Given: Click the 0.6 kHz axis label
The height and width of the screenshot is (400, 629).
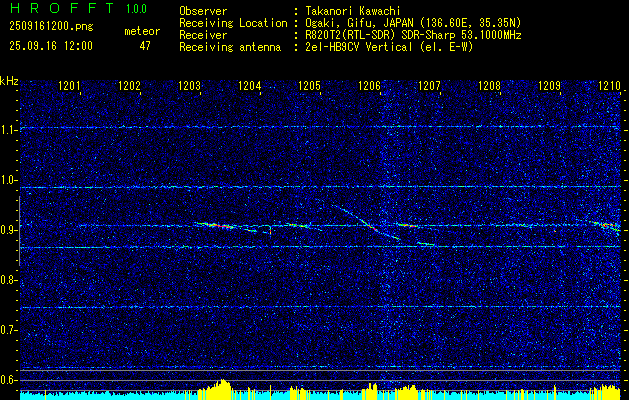Looking at the screenshot, I should (x=8, y=380).
